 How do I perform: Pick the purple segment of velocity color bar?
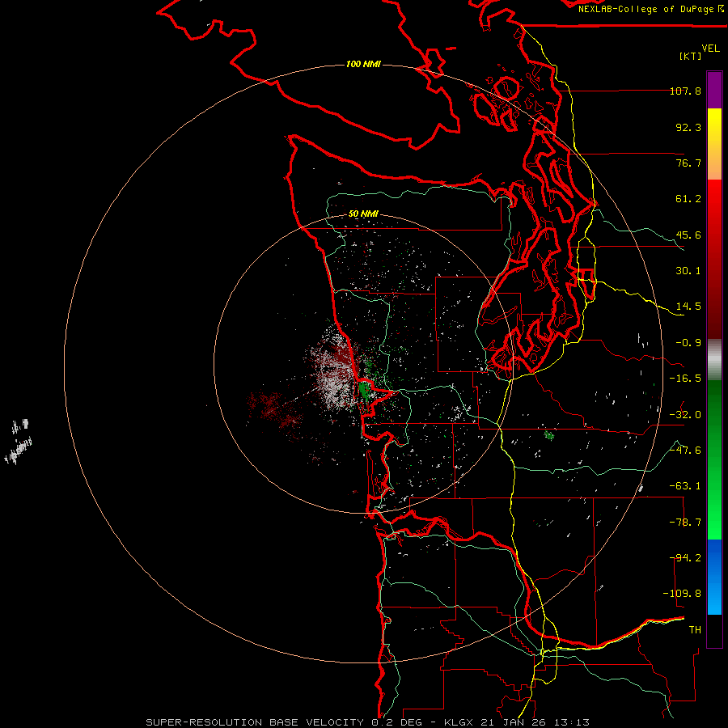point(714,90)
